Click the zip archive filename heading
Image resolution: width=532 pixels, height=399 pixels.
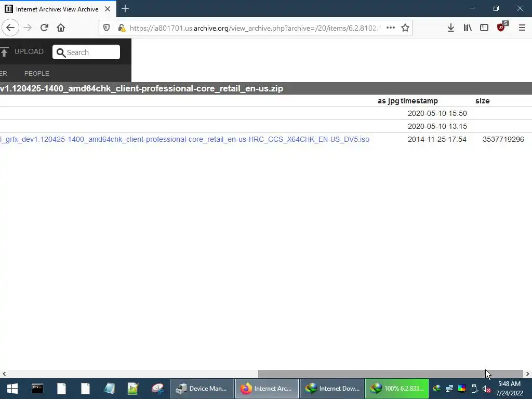141,88
